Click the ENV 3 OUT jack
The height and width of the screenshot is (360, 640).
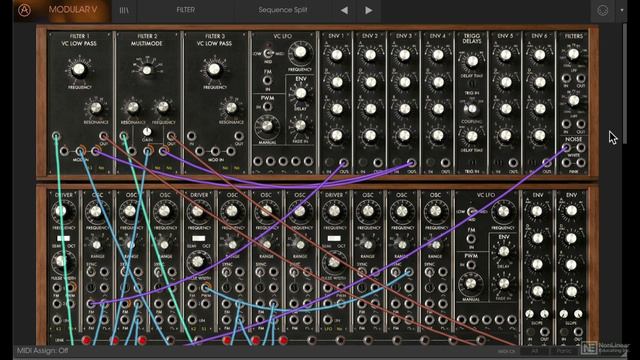pos(411,163)
